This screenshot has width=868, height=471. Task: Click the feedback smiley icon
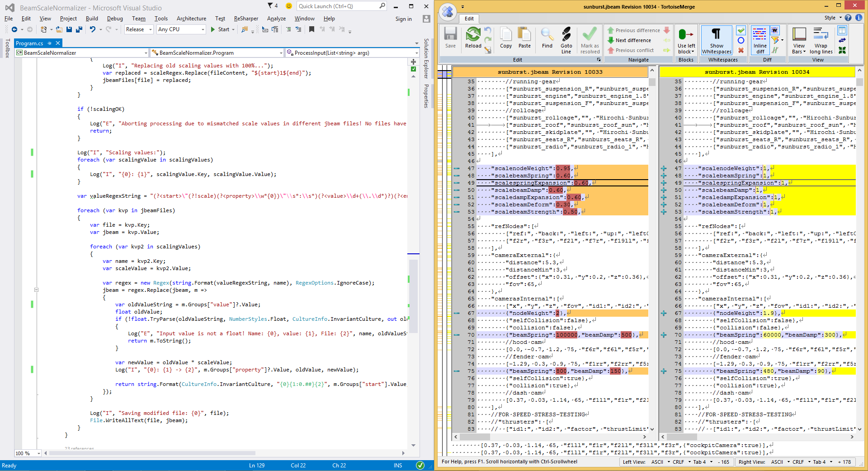(289, 6)
